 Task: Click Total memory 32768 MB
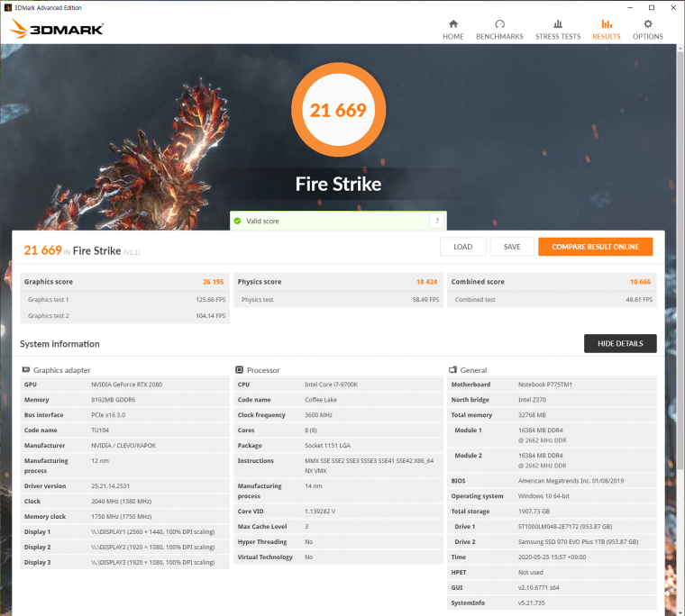coord(532,415)
